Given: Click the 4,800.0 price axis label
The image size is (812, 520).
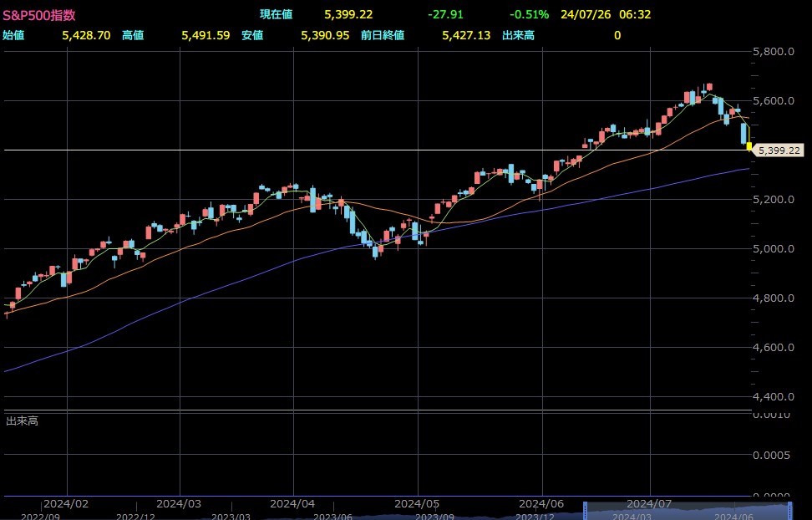Looking at the screenshot, I should (774, 298).
